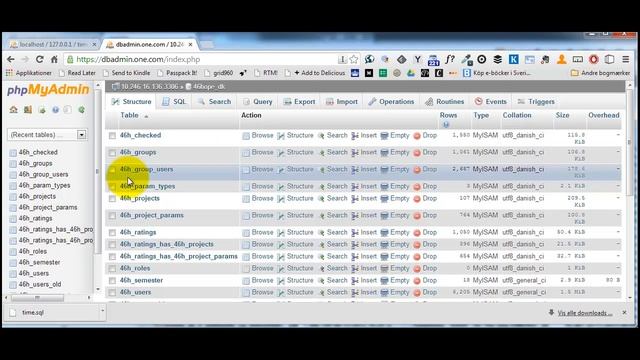Open the Recent tables dropdown

point(47,135)
